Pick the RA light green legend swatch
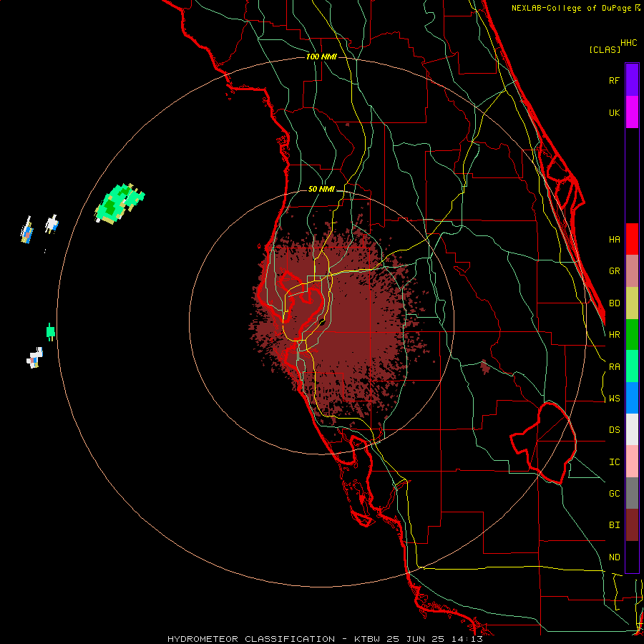The image size is (644, 644). [x=632, y=366]
